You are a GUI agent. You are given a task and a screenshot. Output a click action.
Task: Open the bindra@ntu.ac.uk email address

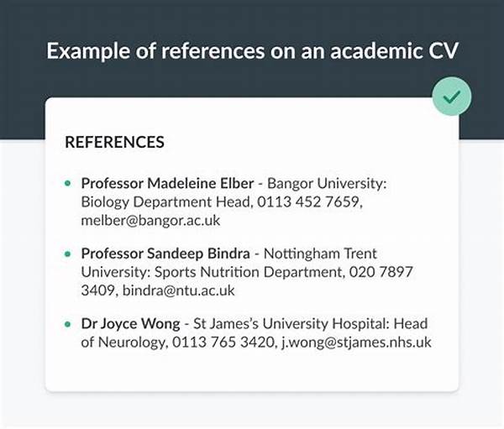[179, 290]
